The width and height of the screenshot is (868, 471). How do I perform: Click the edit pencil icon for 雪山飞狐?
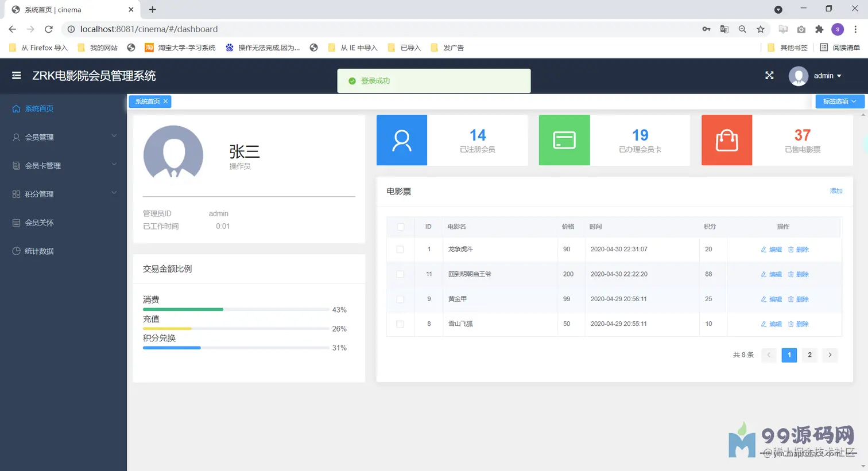point(764,324)
